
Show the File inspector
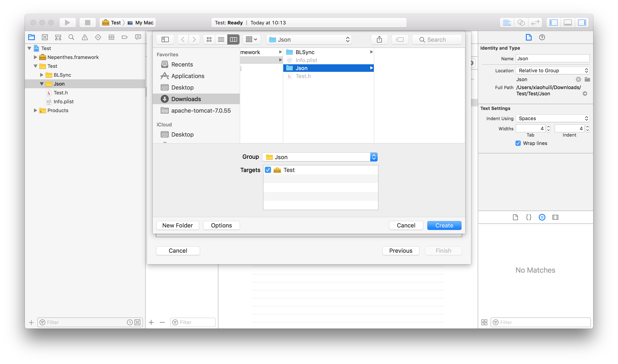pyautogui.click(x=529, y=37)
